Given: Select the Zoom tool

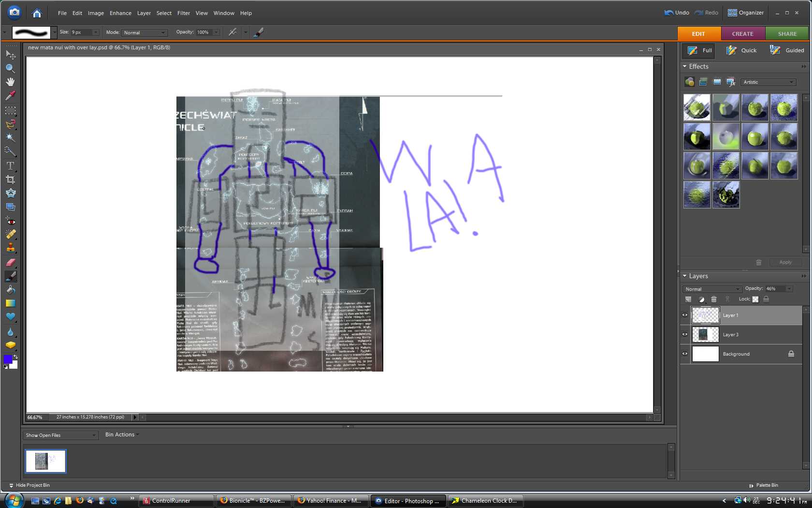Looking at the screenshot, I should pyautogui.click(x=10, y=68).
